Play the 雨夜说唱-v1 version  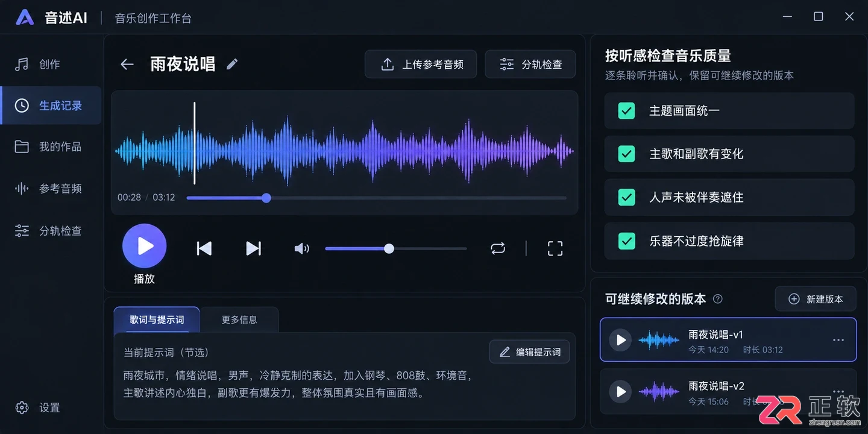(x=620, y=340)
